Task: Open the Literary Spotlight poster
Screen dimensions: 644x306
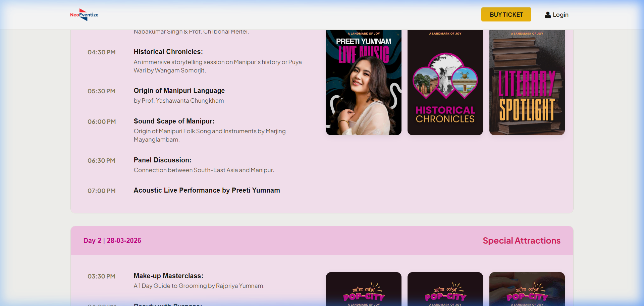Action: click(527, 82)
